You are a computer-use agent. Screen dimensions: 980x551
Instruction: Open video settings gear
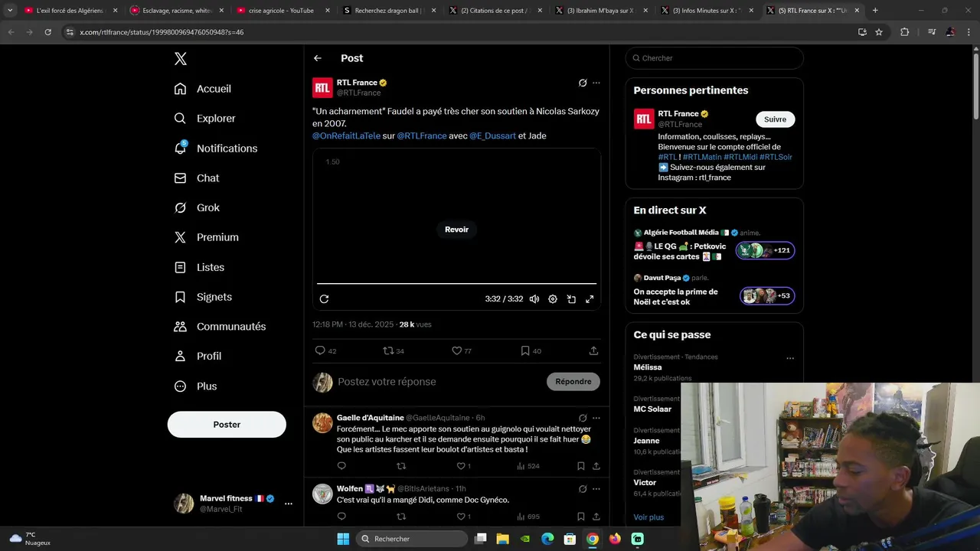553,299
